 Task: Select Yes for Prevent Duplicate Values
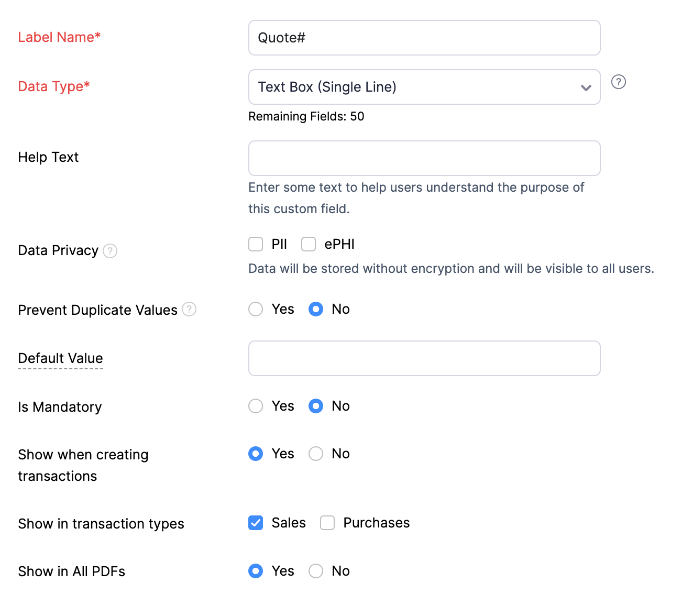pyautogui.click(x=256, y=309)
